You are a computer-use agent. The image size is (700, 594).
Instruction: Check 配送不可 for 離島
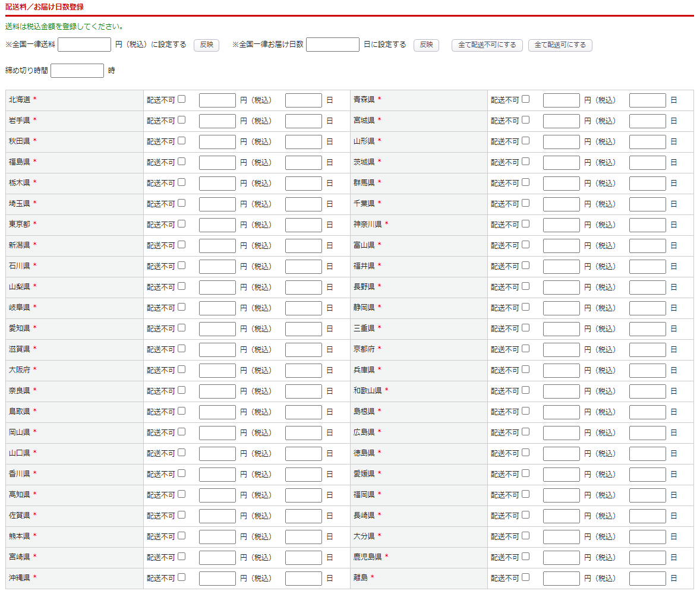525,577
